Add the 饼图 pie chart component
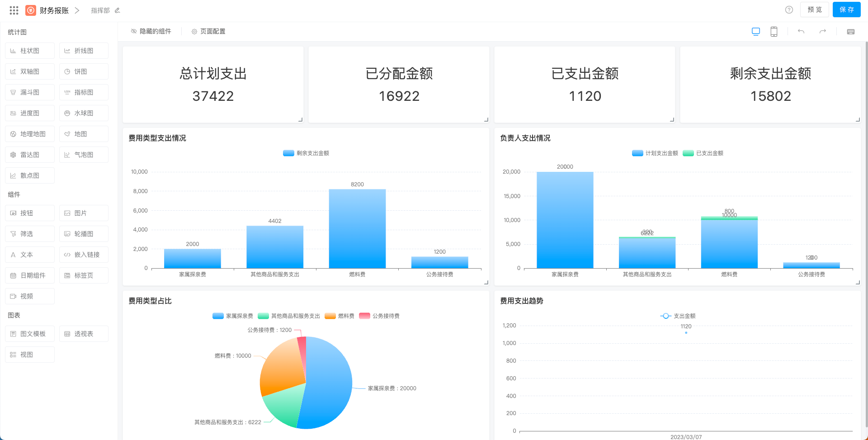Viewport: 868px width, 440px height. tap(84, 71)
